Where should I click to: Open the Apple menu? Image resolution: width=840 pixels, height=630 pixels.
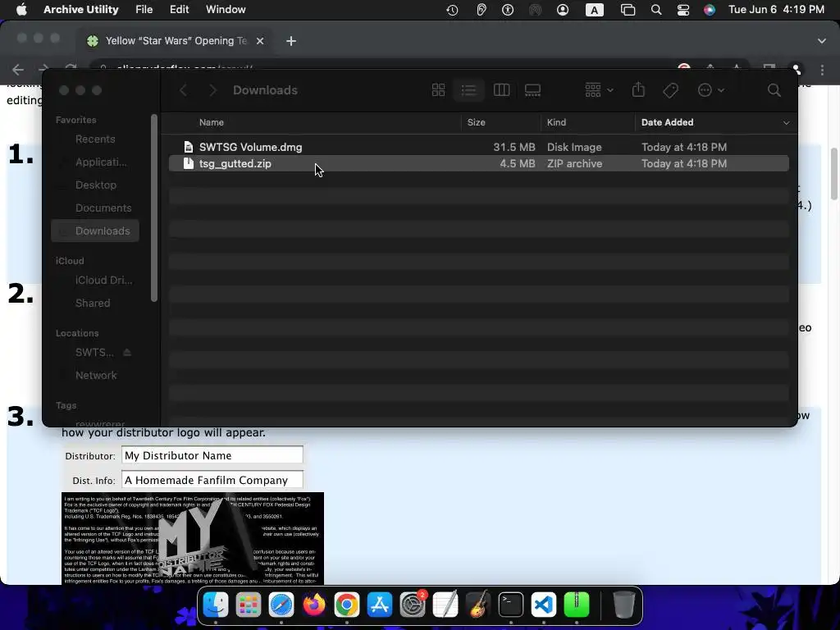coord(21,10)
